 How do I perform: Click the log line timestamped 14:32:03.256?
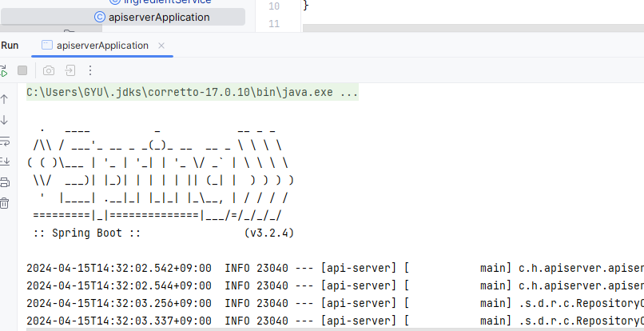click(335, 303)
